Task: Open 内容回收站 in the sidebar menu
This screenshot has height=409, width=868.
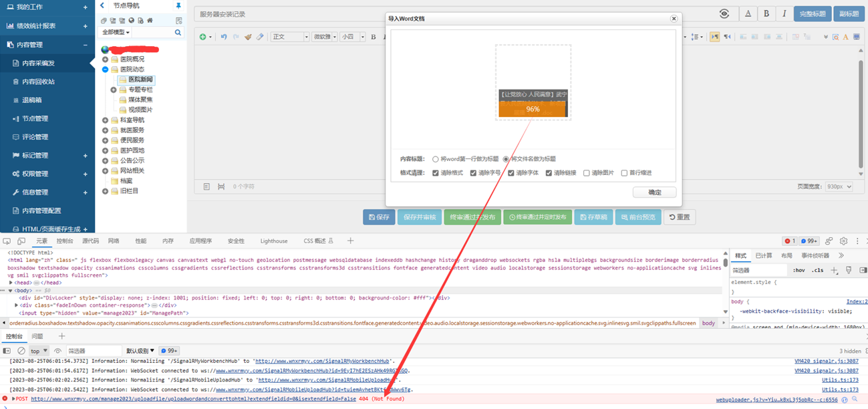Action: pos(38,82)
